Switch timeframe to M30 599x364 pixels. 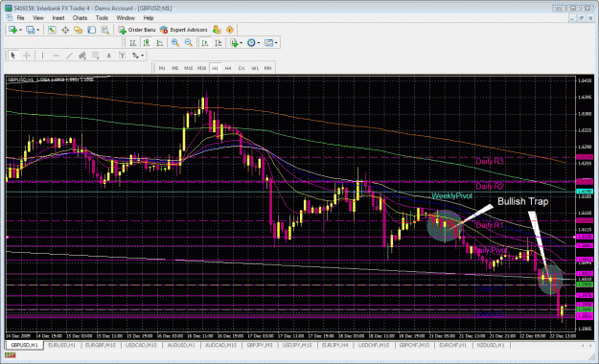tap(201, 68)
